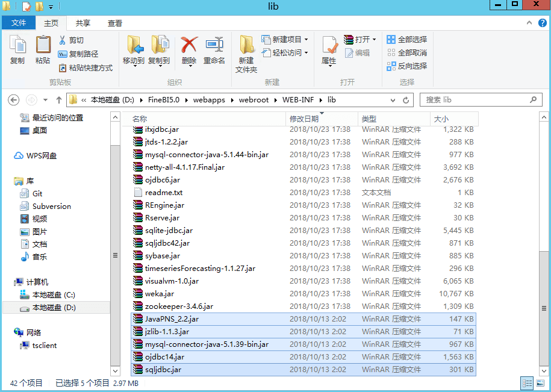551x392 pixels.
Task: Refresh the lib folder view
Action: 406,100
